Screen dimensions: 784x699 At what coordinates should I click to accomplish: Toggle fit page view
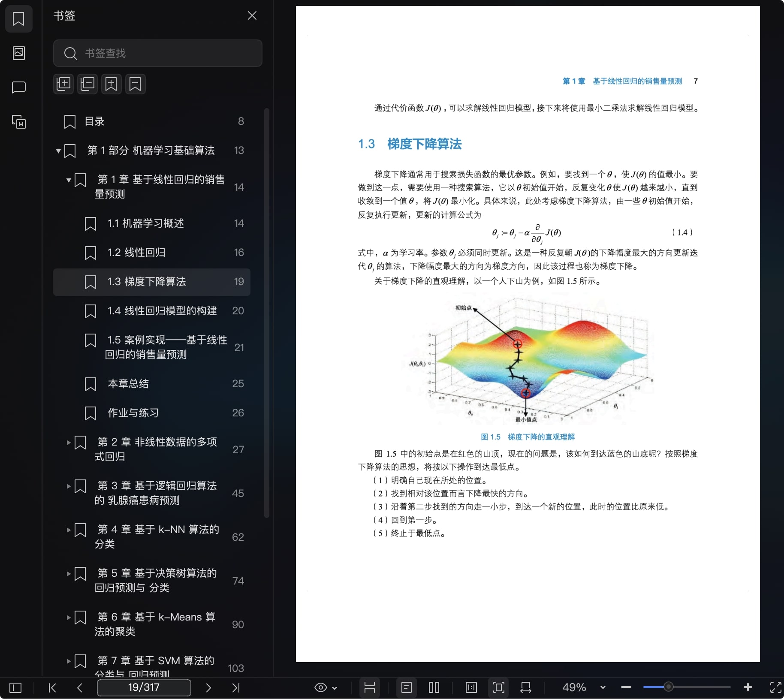click(498, 687)
